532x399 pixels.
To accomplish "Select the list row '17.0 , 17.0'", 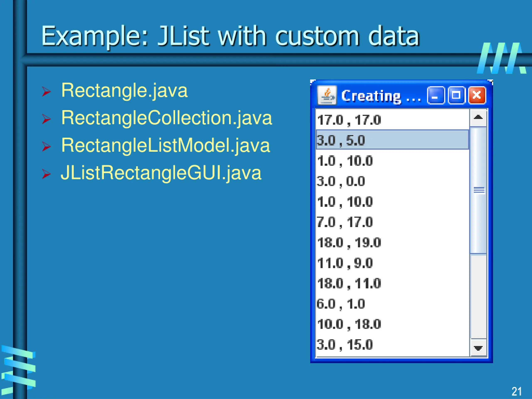I will coord(393,120).
